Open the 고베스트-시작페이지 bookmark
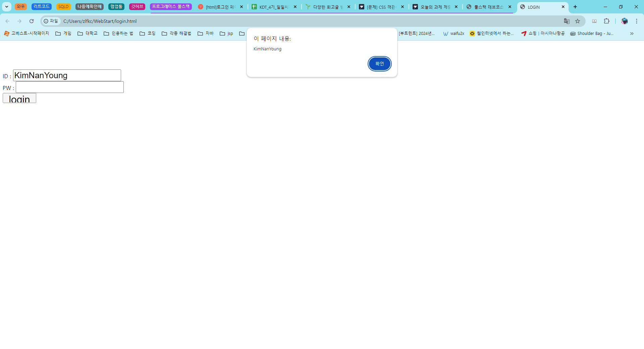Viewport: 644px width, 349px height. click(x=26, y=34)
